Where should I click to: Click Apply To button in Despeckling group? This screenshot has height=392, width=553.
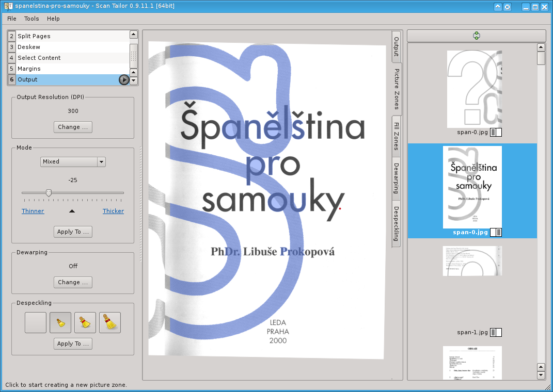pos(73,344)
